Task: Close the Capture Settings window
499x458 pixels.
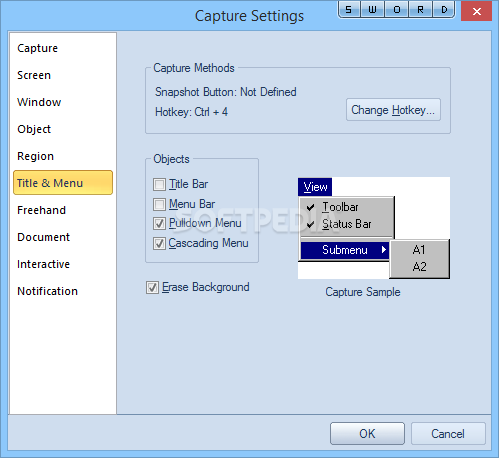Action: 477,11
